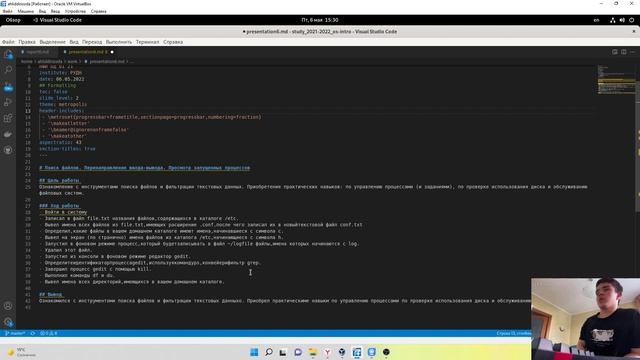
Task: Open Task View on the Windows taskbar
Action: (x=283, y=352)
